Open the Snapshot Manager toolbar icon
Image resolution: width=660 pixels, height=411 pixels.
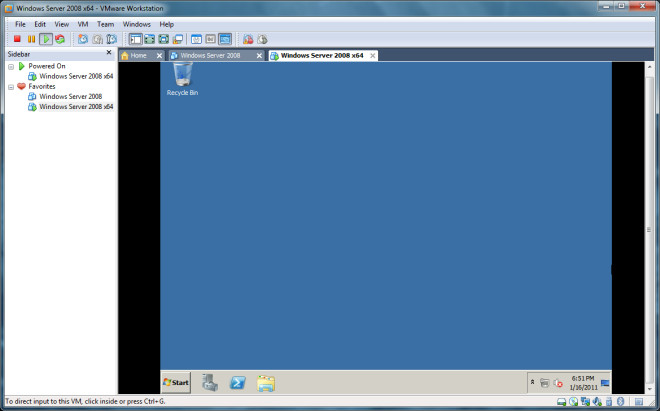[x=112, y=39]
